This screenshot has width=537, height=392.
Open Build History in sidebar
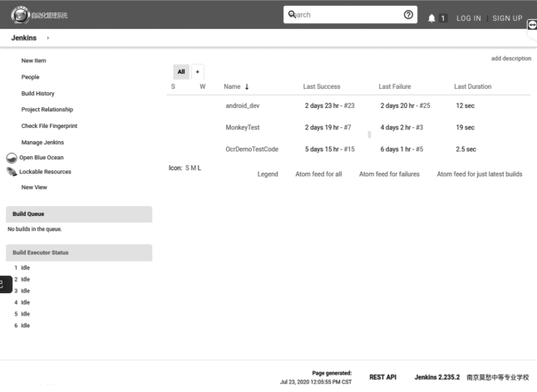tap(38, 93)
